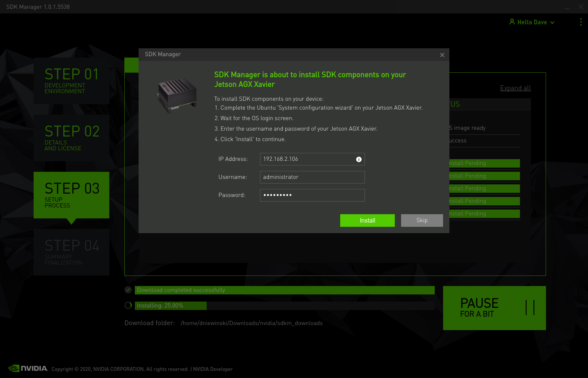Open the three-dot options menu

(x=581, y=22)
